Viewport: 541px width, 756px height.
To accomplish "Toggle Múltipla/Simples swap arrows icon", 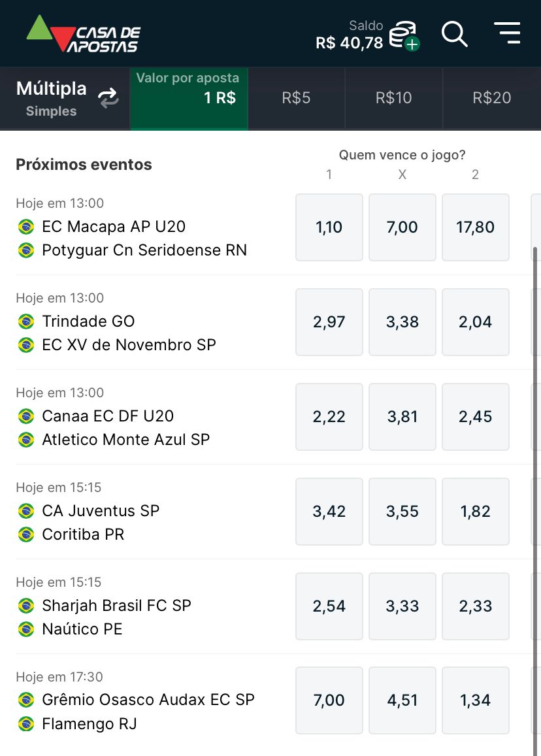I will coord(108,98).
